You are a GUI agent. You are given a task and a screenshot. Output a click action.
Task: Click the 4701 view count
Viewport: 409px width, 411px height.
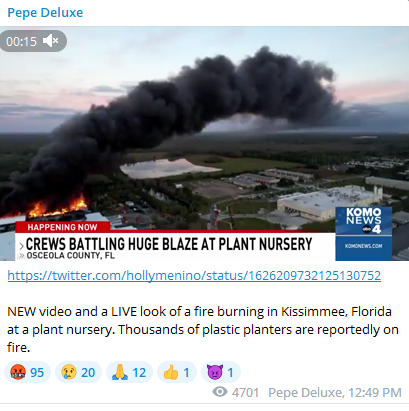click(x=245, y=393)
